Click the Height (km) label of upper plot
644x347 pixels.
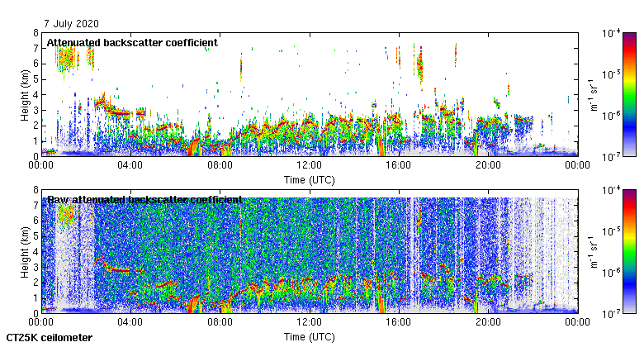[25, 94]
